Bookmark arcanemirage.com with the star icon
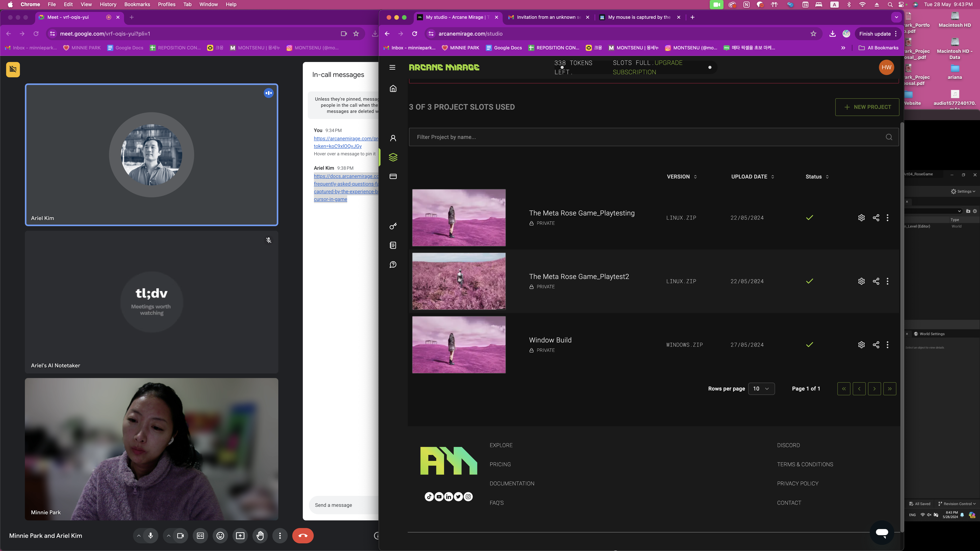The height and width of the screenshot is (551, 980). [813, 33]
